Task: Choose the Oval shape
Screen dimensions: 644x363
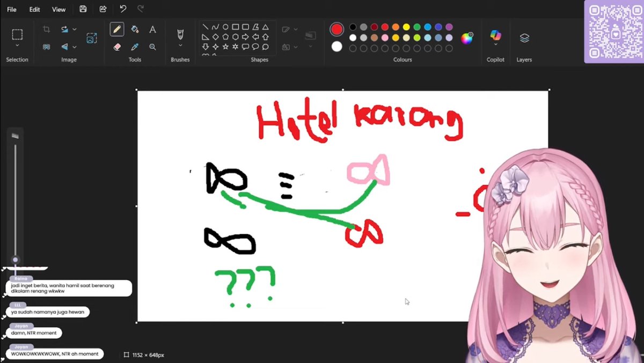Action: click(x=225, y=27)
